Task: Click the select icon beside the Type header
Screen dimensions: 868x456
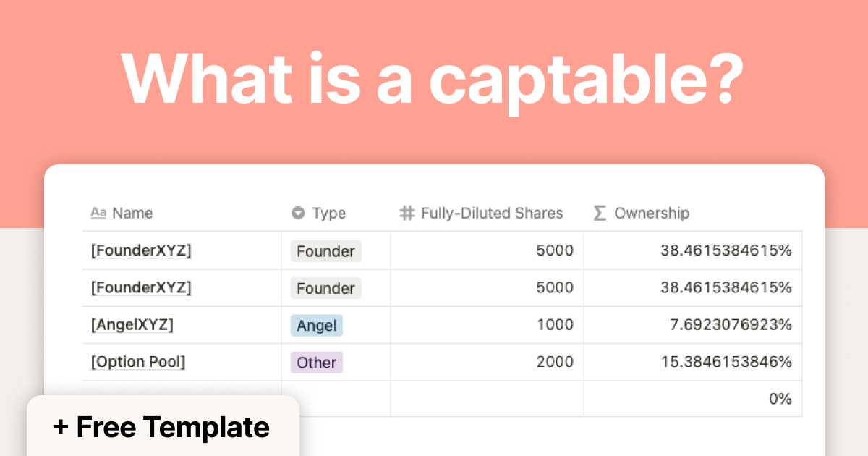Action: click(x=298, y=213)
